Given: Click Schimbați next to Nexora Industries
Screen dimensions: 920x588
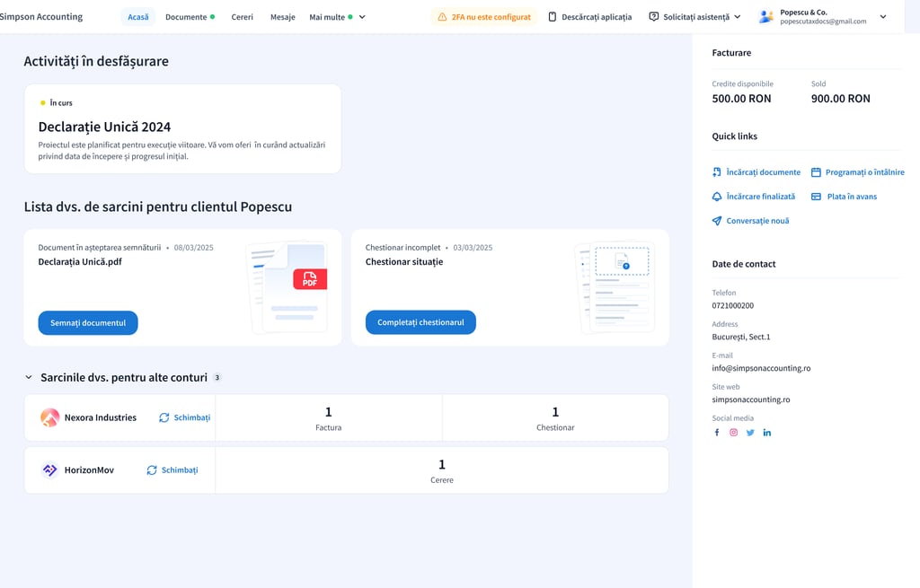Looking at the screenshot, I should tap(184, 417).
